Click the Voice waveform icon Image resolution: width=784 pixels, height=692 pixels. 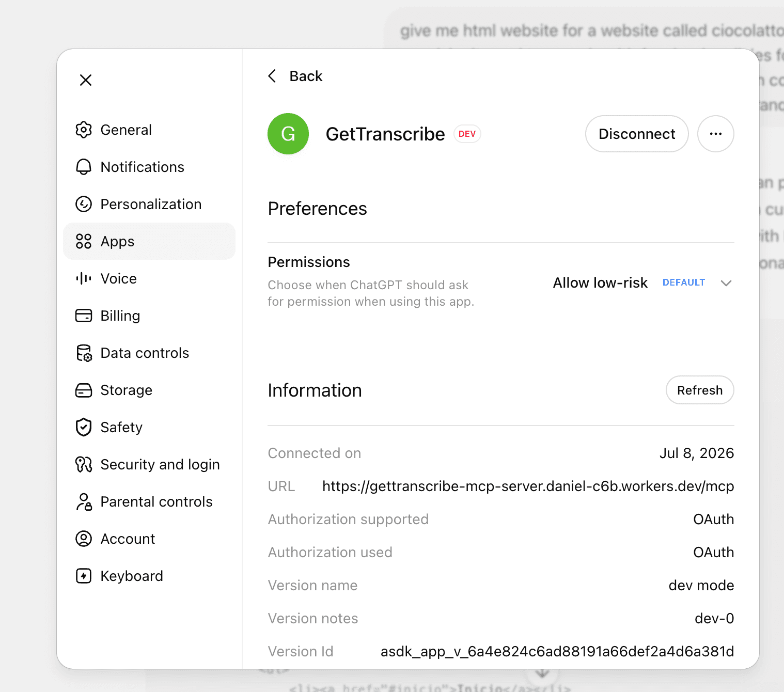click(x=84, y=278)
